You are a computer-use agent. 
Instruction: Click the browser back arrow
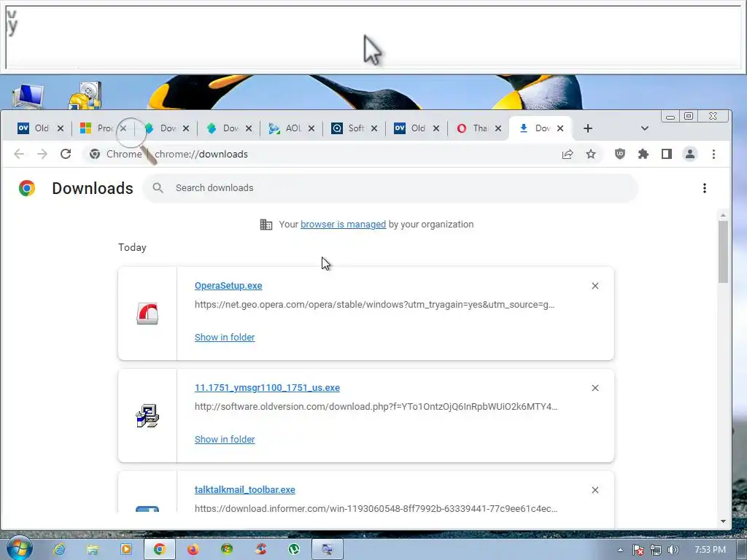coord(19,154)
